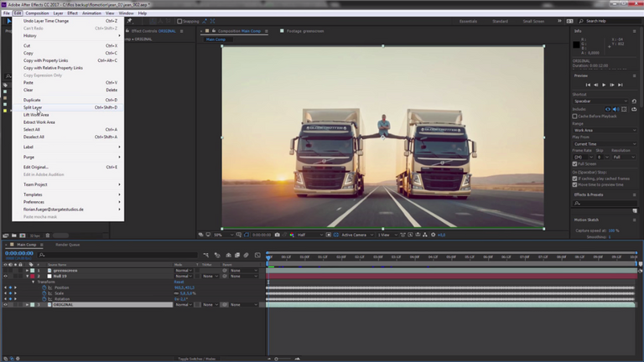Open the timeline Graph Editor icon

(x=257, y=256)
